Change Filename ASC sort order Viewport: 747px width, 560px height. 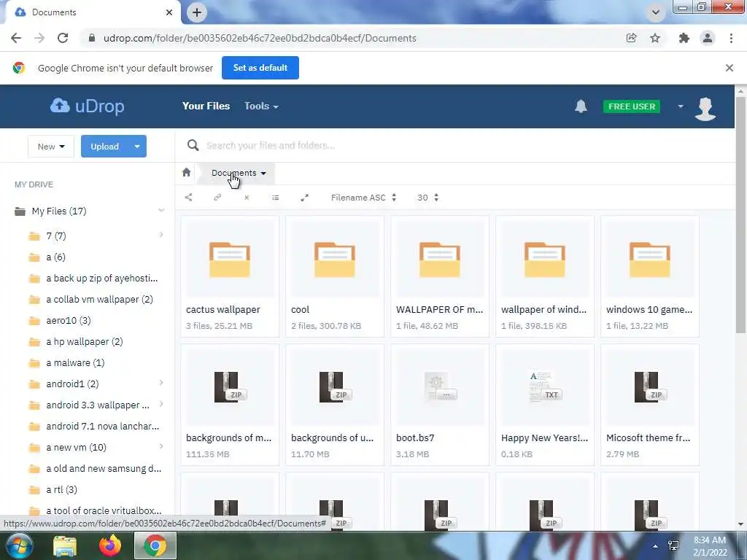pos(364,198)
